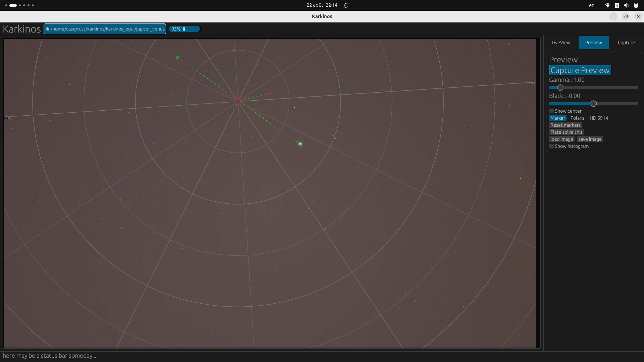
Task: Enable the Show center checkbox
Action: [x=551, y=111]
